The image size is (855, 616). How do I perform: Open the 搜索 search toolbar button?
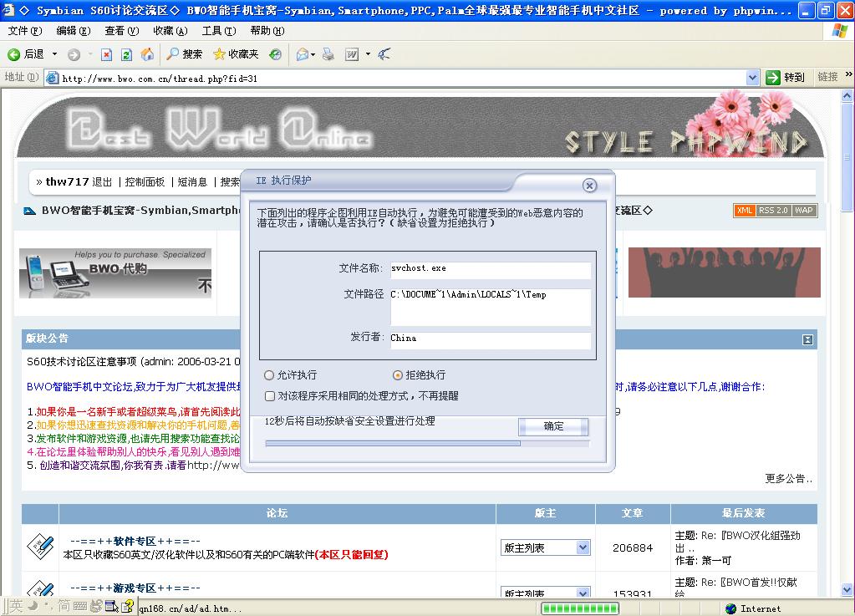pyautogui.click(x=185, y=54)
